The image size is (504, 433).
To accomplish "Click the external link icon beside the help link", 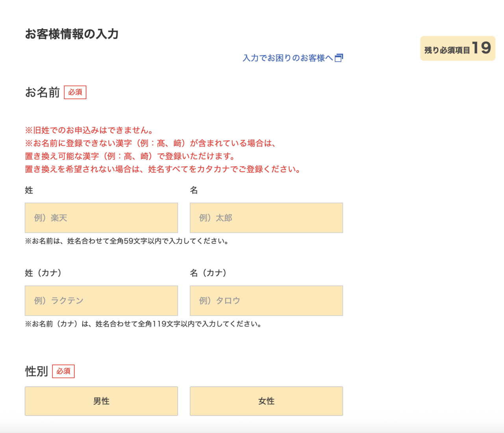I will click(x=339, y=58).
